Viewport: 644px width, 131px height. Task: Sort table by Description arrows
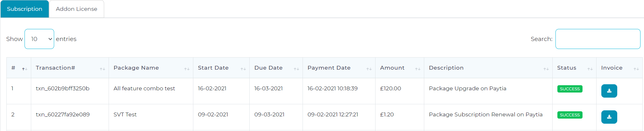pos(546,69)
